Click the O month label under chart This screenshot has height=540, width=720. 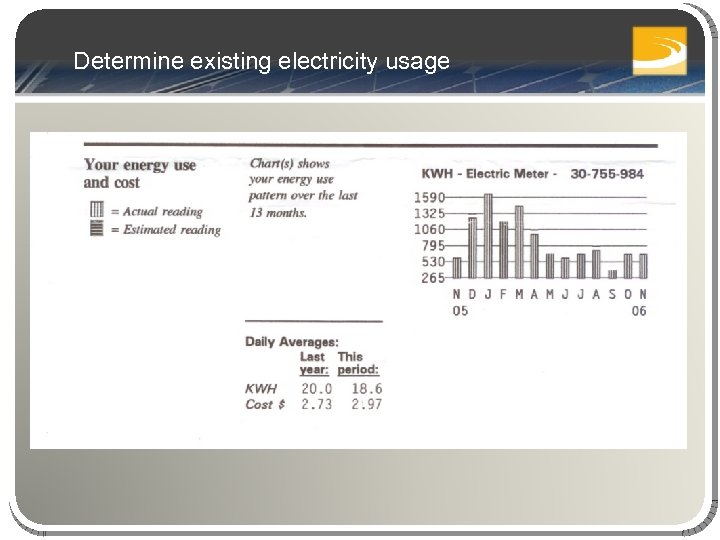pos(628,294)
